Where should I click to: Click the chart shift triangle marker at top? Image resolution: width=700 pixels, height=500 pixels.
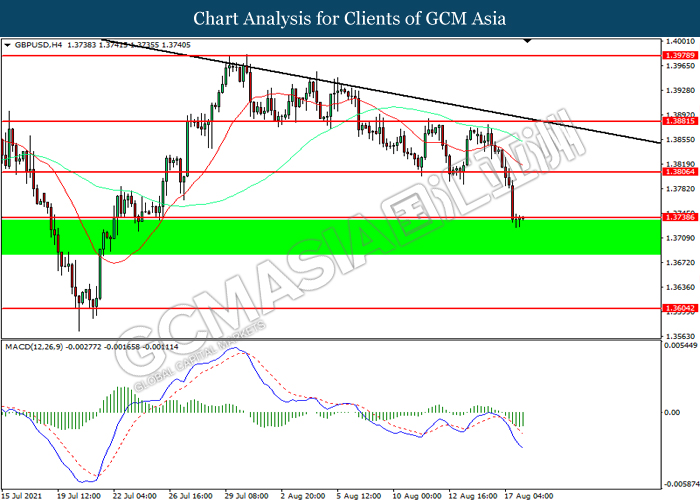pos(528,41)
